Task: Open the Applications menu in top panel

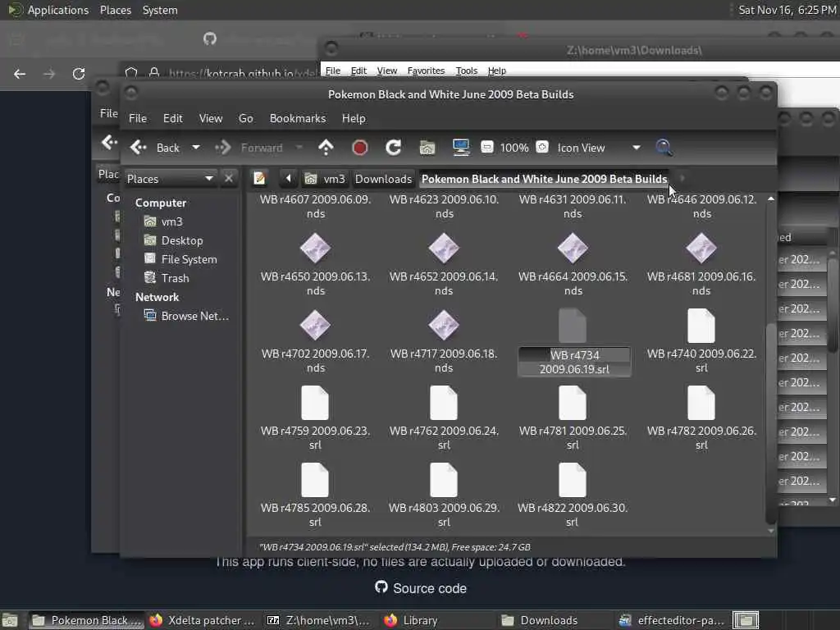Action: coord(58,10)
